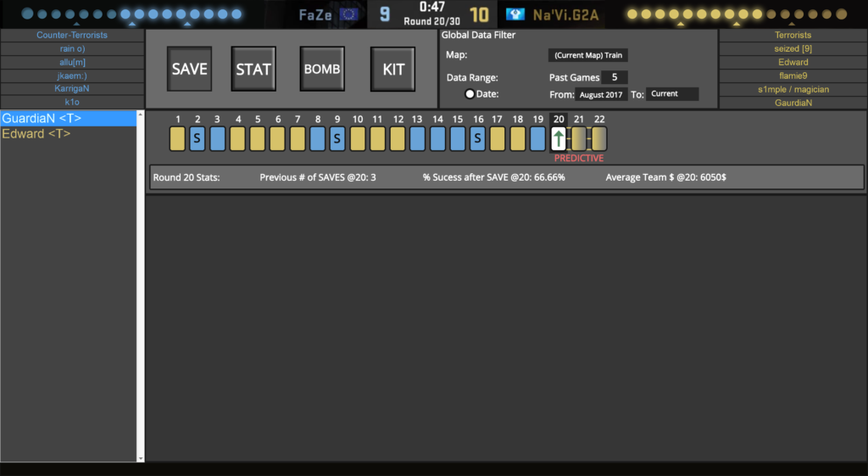Select player flamie9
This screenshot has height=476, width=868.
click(x=793, y=76)
